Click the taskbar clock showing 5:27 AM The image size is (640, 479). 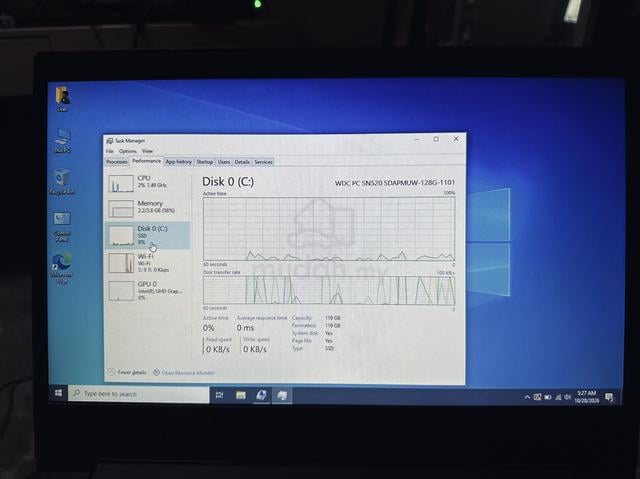(587, 397)
